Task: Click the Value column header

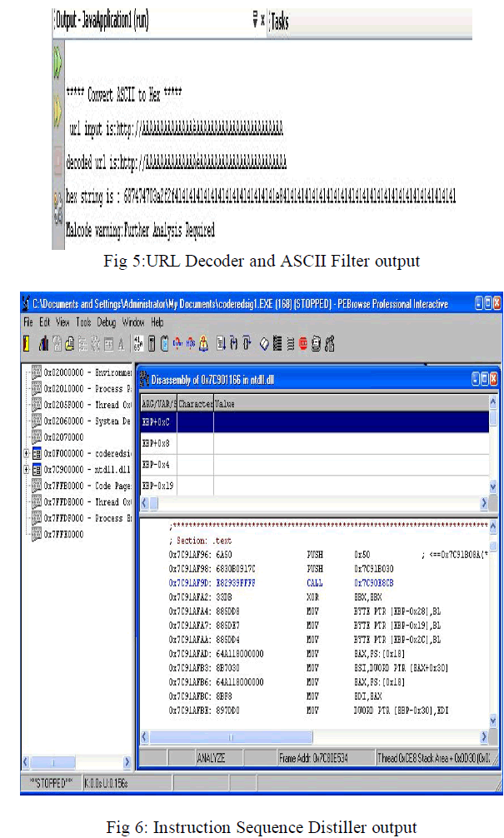Action: [x=226, y=403]
